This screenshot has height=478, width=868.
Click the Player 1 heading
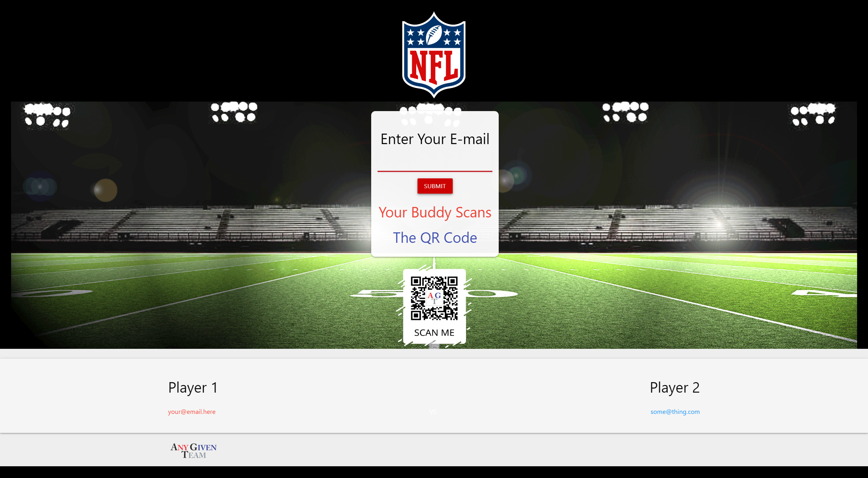pyautogui.click(x=193, y=387)
